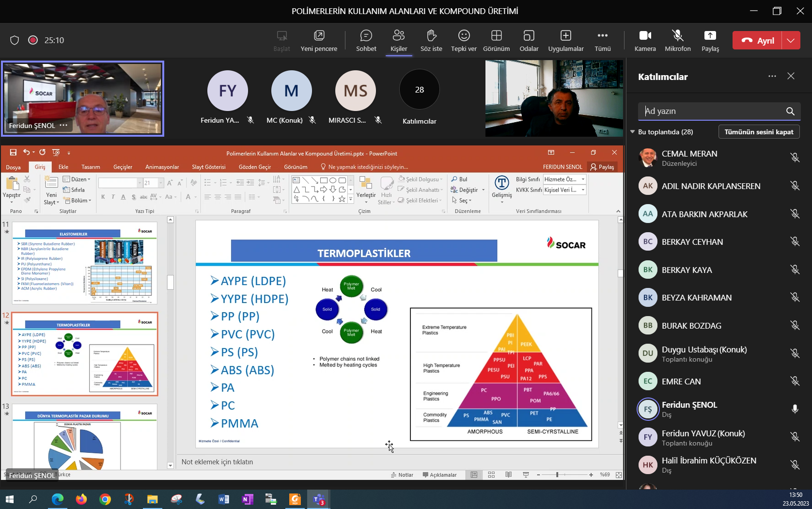Toggle microphone of CEMAL MERAN
This screenshot has height=509, width=812.
click(x=795, y=158)
